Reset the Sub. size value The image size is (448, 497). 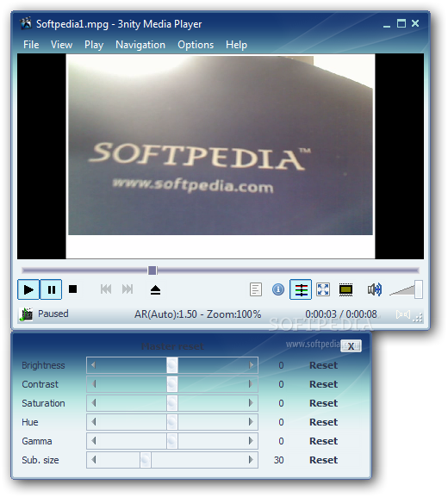tap(323, 460)
